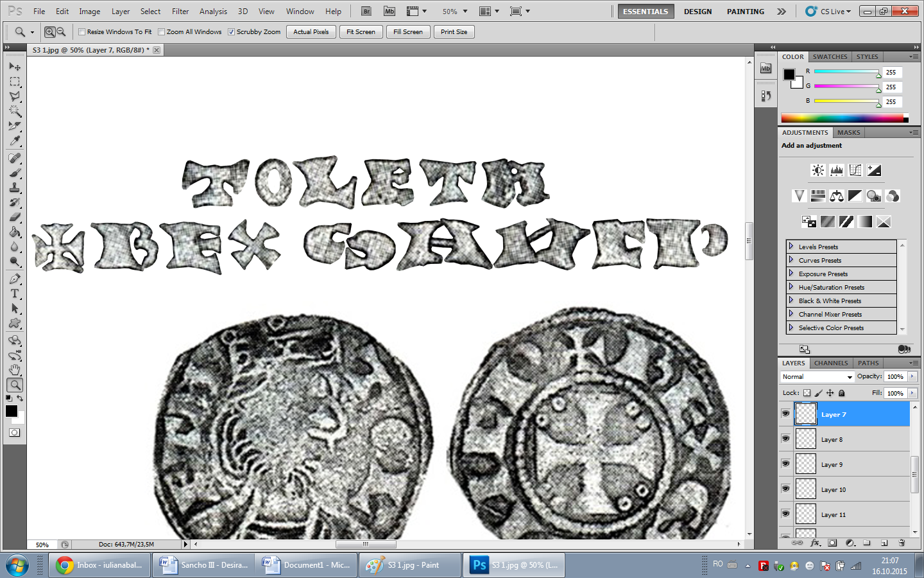Expand the Curves Presets list

click(x=791, y=260)
